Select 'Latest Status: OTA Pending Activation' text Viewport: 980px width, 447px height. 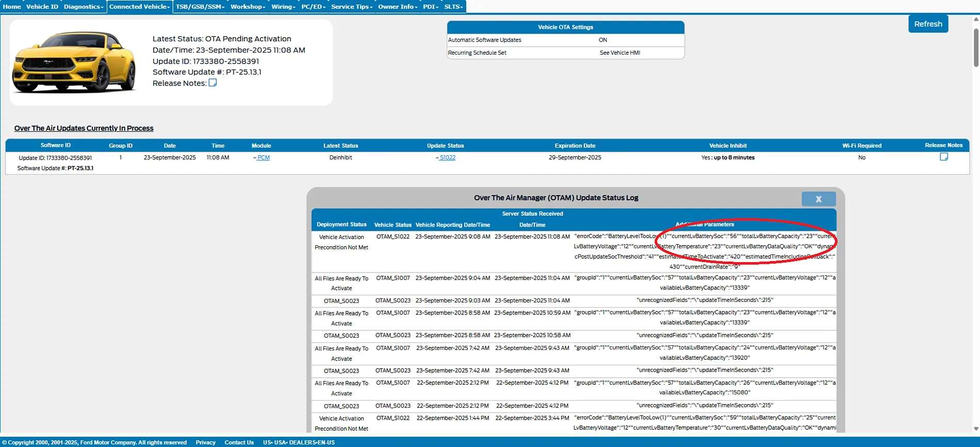pyautogui.click(x=222, y=39)
